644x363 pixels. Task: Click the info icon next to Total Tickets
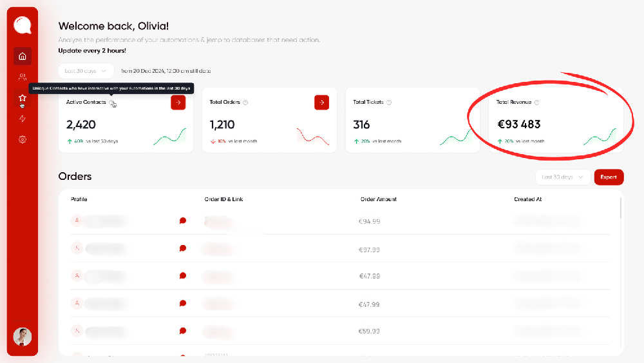389,103
